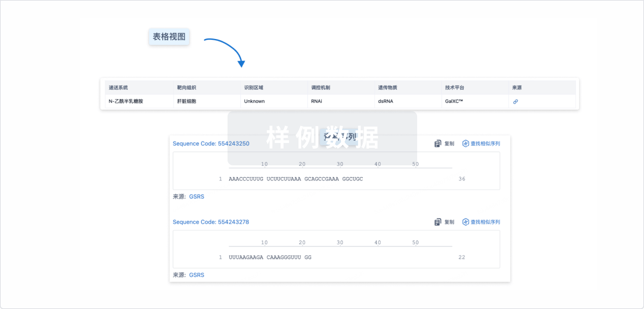Select the 表格视图 label
644x309 pixels.
coord(169,37)
